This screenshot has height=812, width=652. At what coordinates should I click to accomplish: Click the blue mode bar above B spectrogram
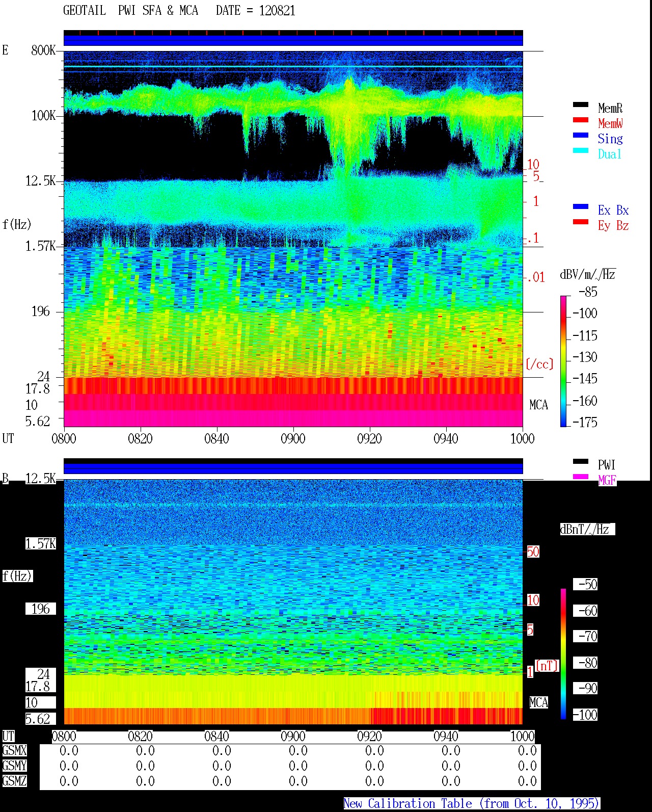click(293, 468)
